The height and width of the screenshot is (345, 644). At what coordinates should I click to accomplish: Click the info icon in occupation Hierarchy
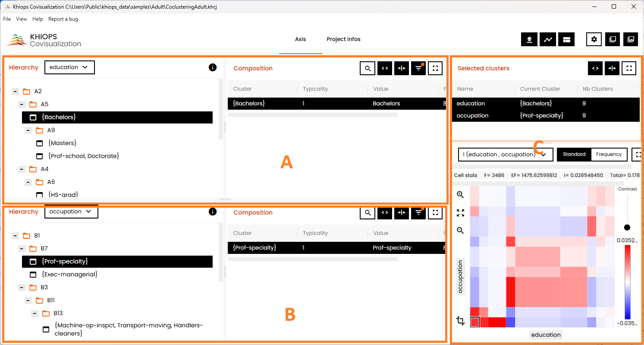tap(212, 212)
